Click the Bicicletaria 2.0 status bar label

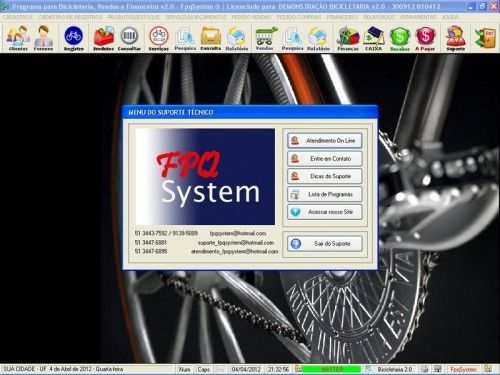[395, 369]
